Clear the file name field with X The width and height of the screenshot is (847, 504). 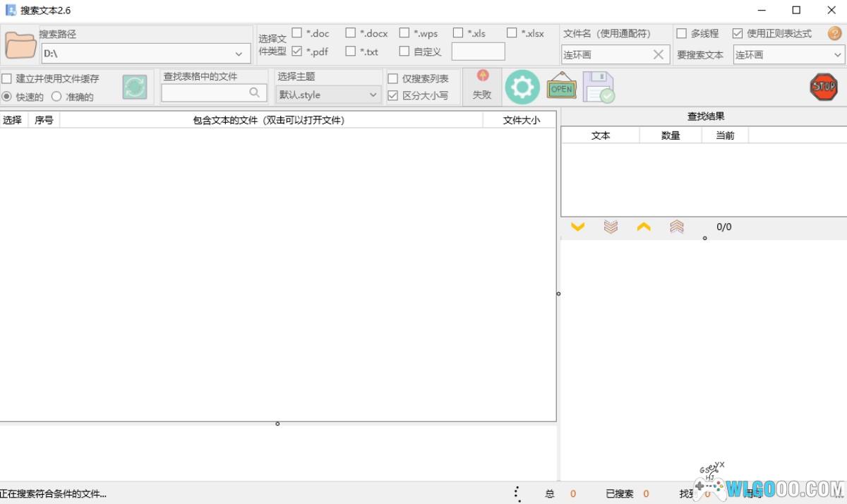point(658,54)
